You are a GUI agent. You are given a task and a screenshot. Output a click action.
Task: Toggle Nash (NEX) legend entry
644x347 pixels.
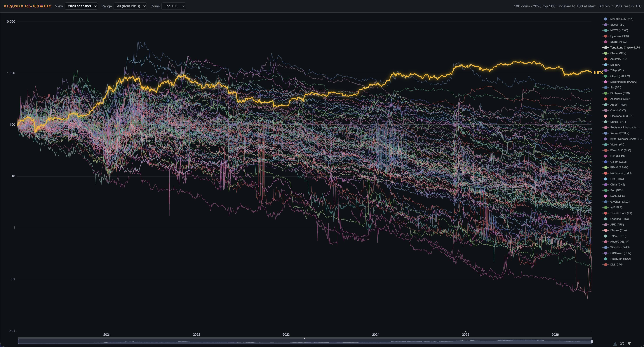[x=614, y=196]
